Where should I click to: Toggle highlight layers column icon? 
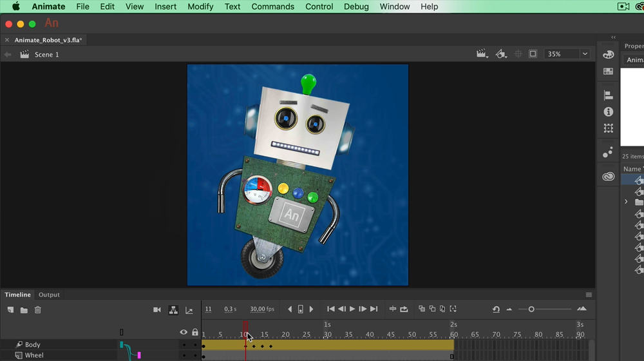[x=122, y=332]
